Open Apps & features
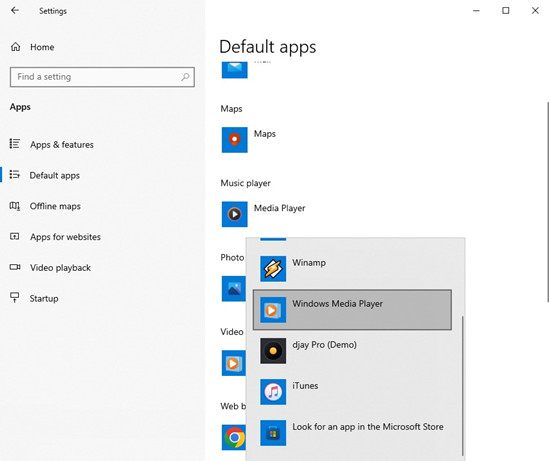This screenshot has height=461, width=550. (x=62, y=145)
